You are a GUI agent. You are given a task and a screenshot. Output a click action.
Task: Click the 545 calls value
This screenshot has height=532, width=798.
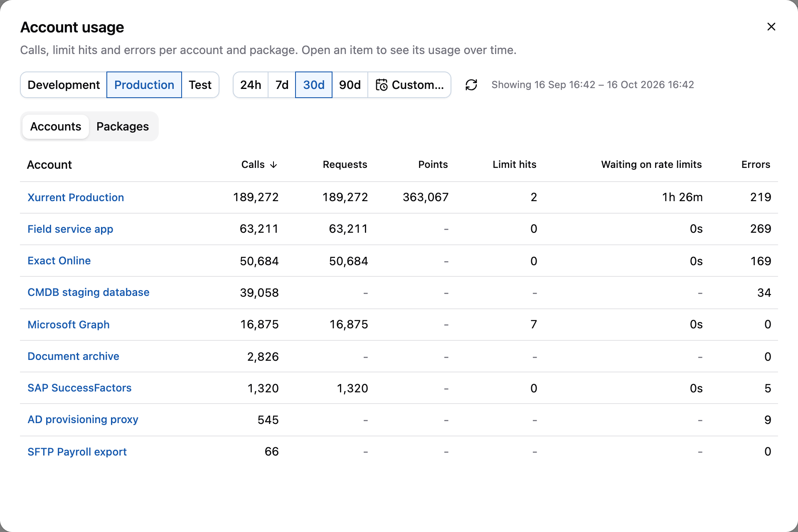click(268, 420)
